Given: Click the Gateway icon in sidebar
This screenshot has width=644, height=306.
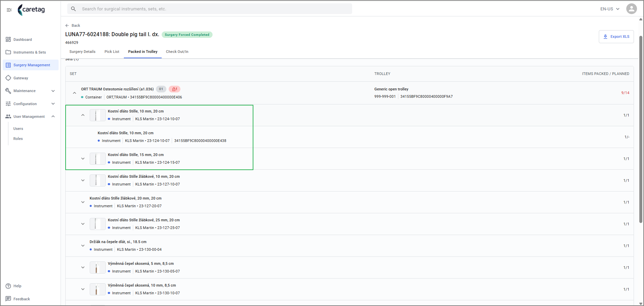Looking at the screenshot, I should [x=8, y=78].
